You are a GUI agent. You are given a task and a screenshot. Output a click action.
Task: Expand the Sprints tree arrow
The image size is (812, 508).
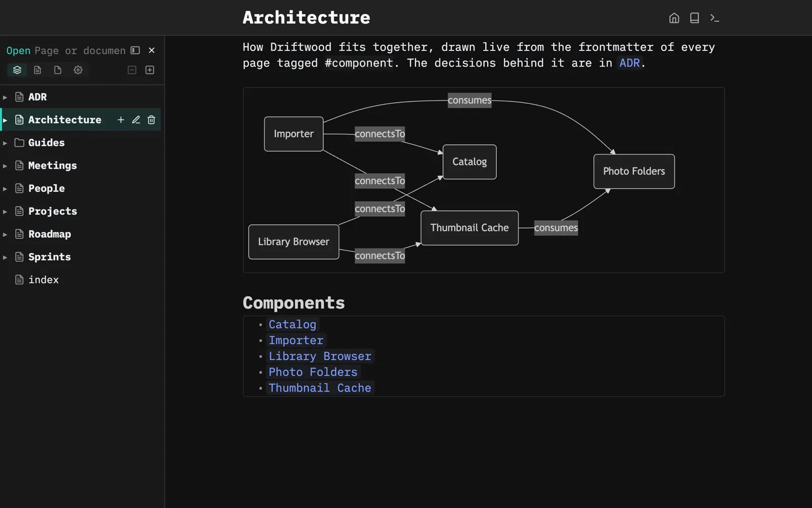pyautogui.click(x=5, y=257)
